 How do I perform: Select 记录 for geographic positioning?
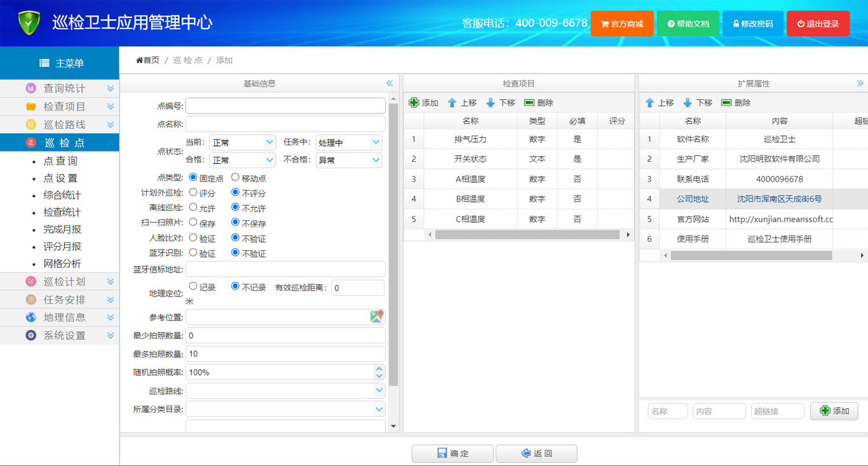[x=193, y=287]
